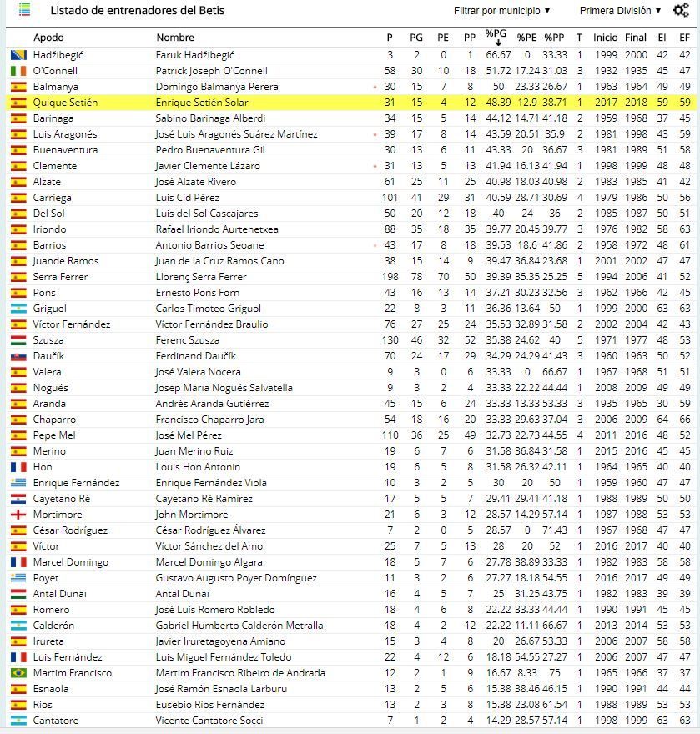Click the Hungarian flag beside Szusza

[x=18, y=340]
